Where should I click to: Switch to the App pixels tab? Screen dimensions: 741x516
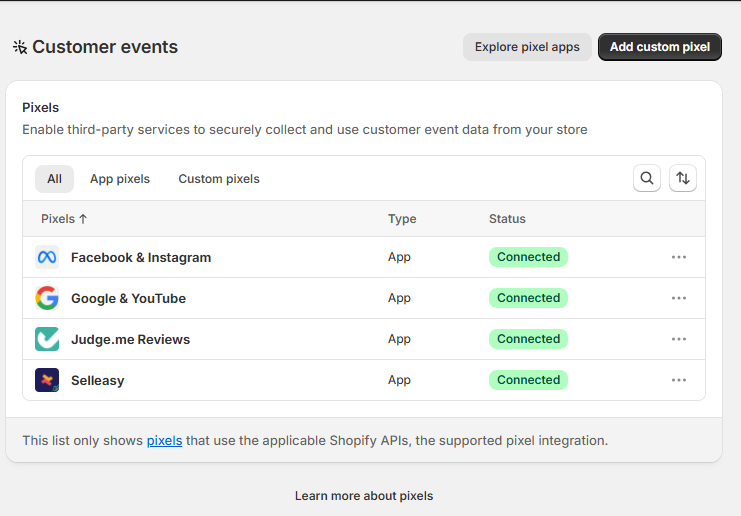click(120, 179)
